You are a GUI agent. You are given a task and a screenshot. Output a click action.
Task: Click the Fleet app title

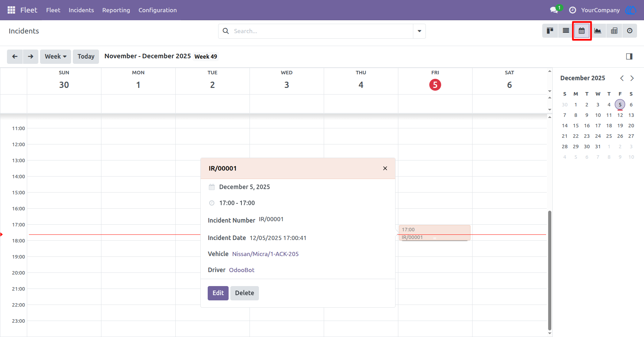pyautogui.click(x=29, y=10)
